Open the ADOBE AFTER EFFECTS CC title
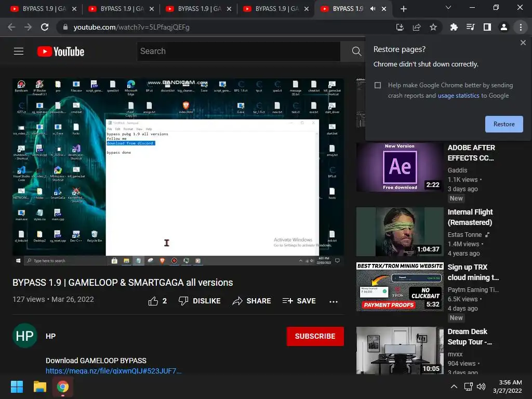The height and width of the screenshot is (399, 532). pyautogui.click(x=471, y=153)
